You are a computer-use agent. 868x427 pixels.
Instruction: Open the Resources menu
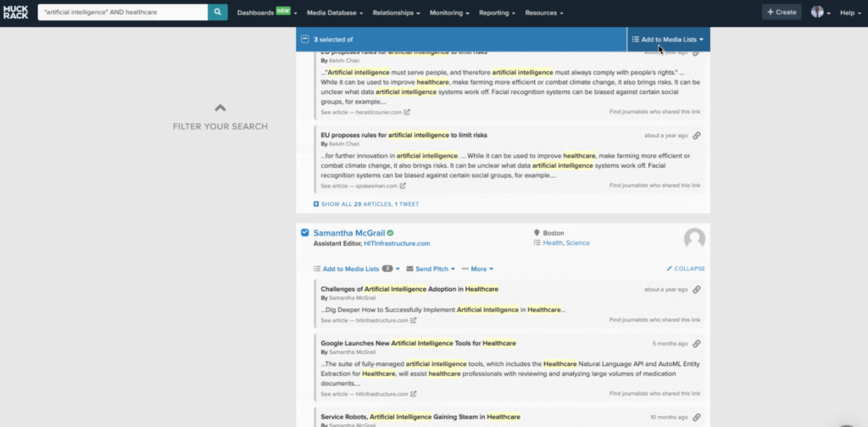544,13
